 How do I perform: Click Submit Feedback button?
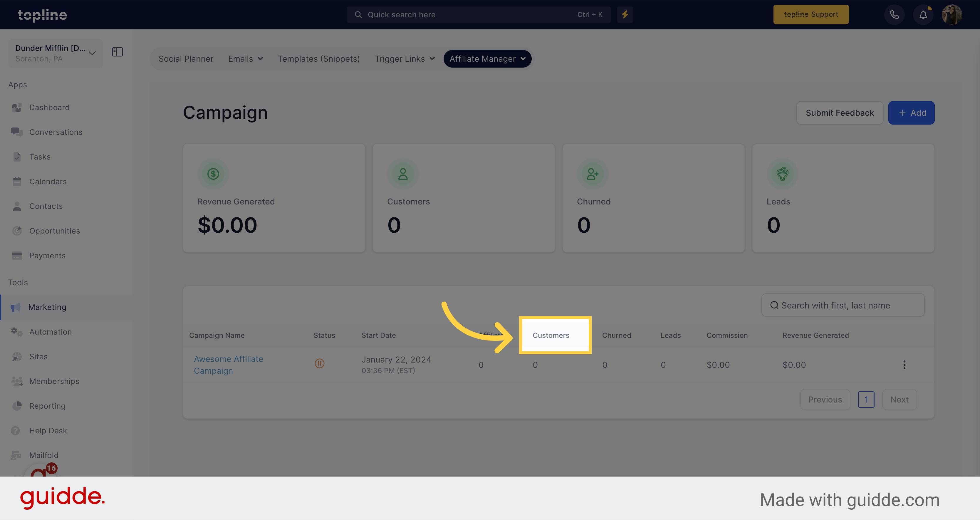coord(840,113)
